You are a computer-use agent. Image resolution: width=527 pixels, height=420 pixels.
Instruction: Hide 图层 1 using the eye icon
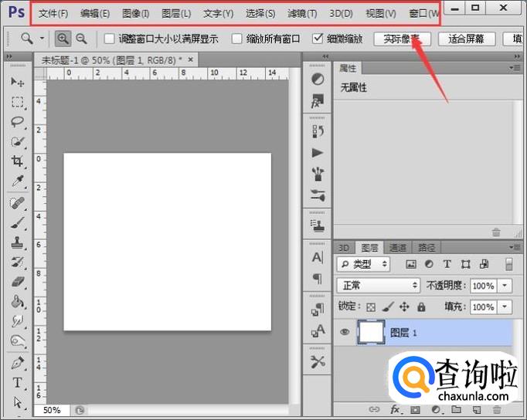[345, 332]
